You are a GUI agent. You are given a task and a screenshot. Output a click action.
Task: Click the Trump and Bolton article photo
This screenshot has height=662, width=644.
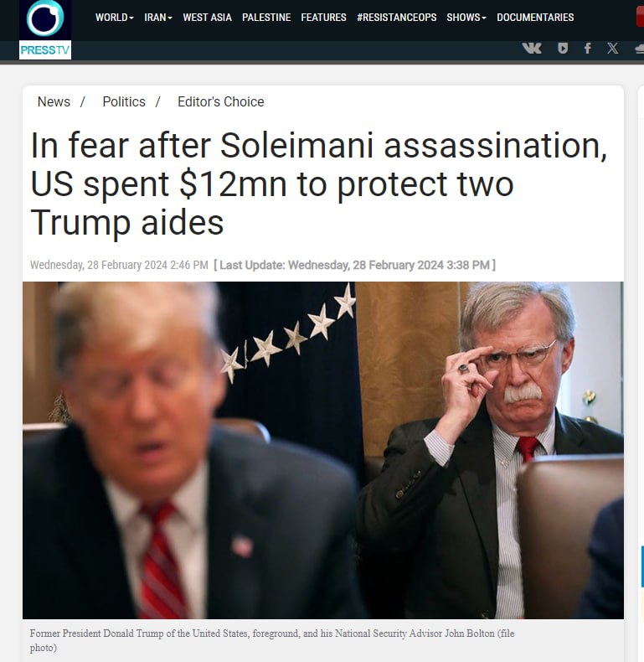[323, 450]
